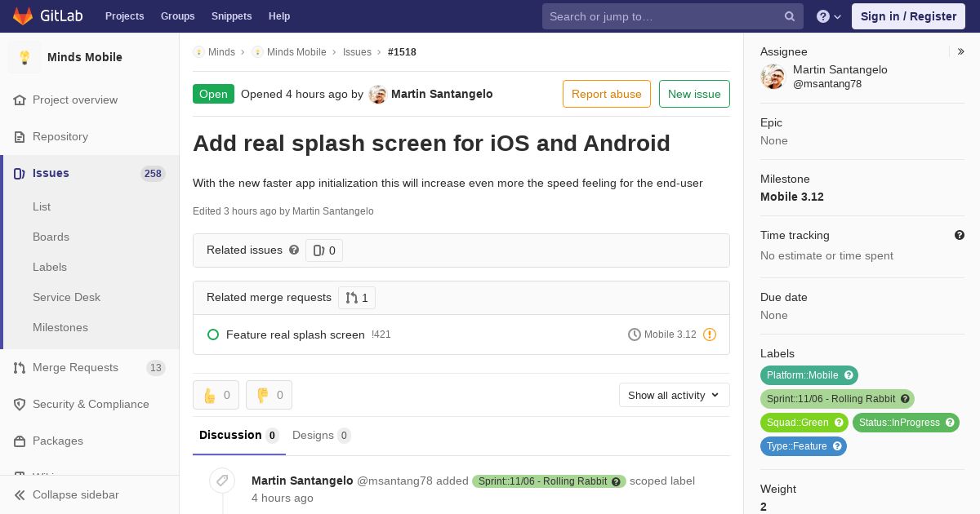Click the merge request warning status icon

tap(710, 335)
